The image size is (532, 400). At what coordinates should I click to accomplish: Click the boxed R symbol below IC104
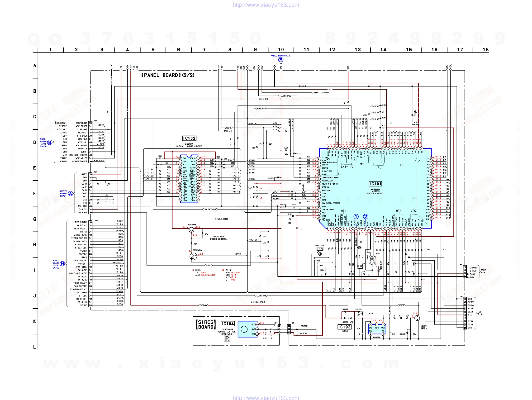coord(227,338)
